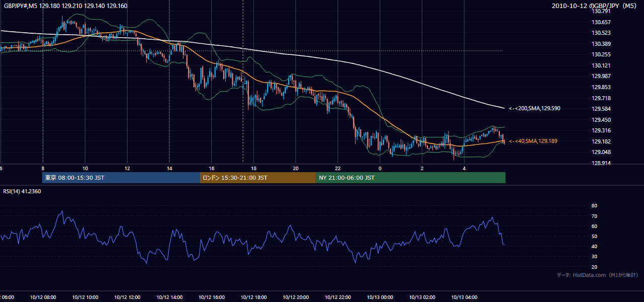Image resolution: width=644 pixels, height=302 pixels.
Task: Click the 10/12 12:00 time axis label
Action: [127, 297]
